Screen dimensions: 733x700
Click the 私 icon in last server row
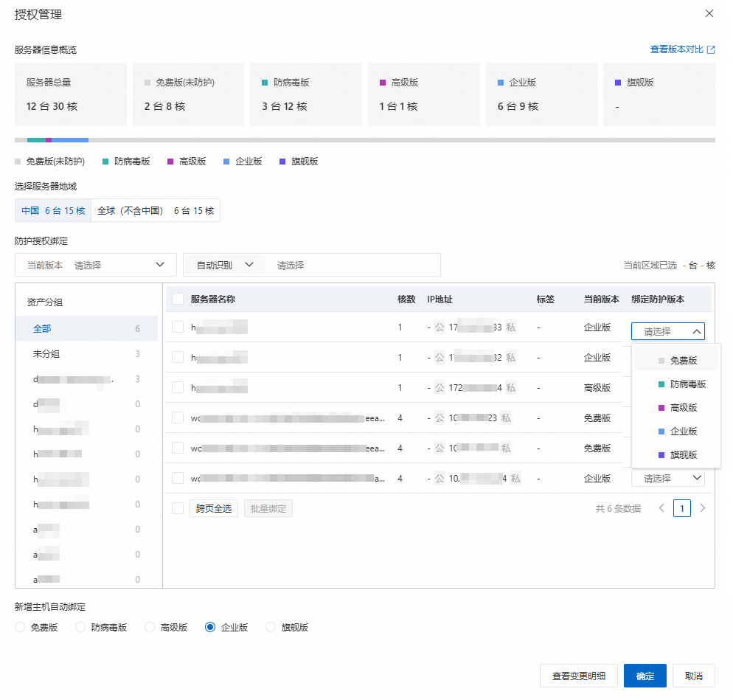[x=515, y=479]
